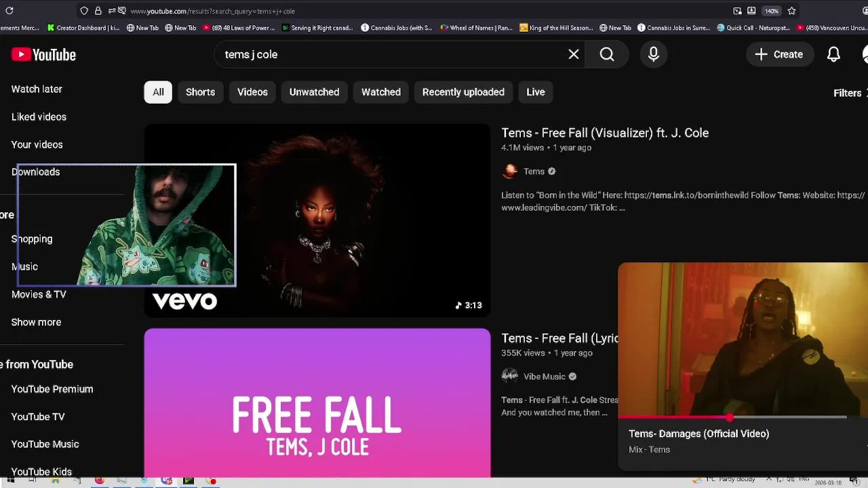The image size is (868, 488).
Task: Click the 3:13 duration badge on first video
Action: [469, 306]
